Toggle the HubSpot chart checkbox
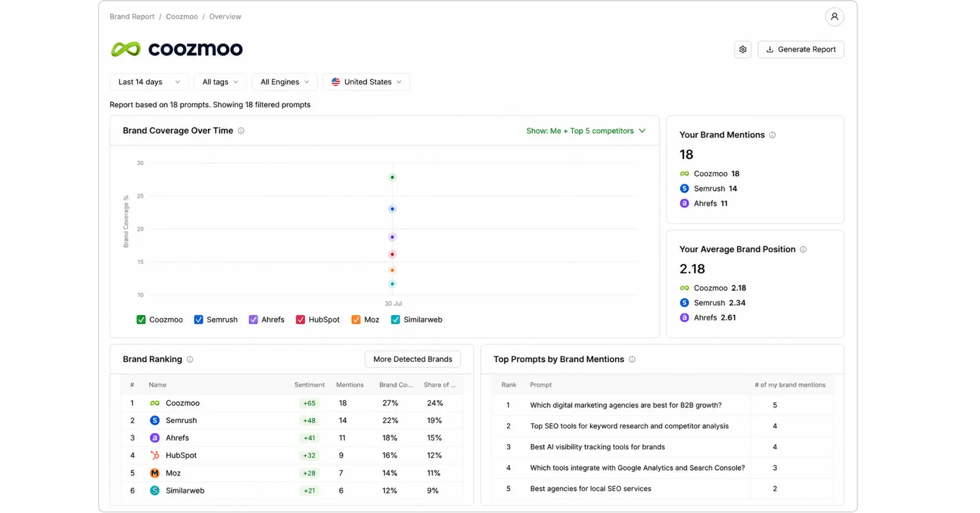The width and height of the screenshot is (980, 513). click(300, 320)
